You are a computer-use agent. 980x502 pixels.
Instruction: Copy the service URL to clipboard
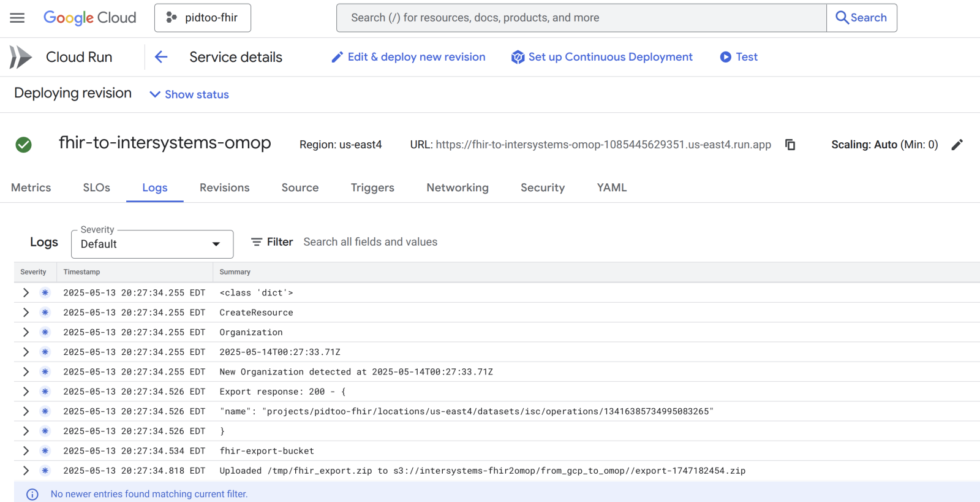click(790, 145)
